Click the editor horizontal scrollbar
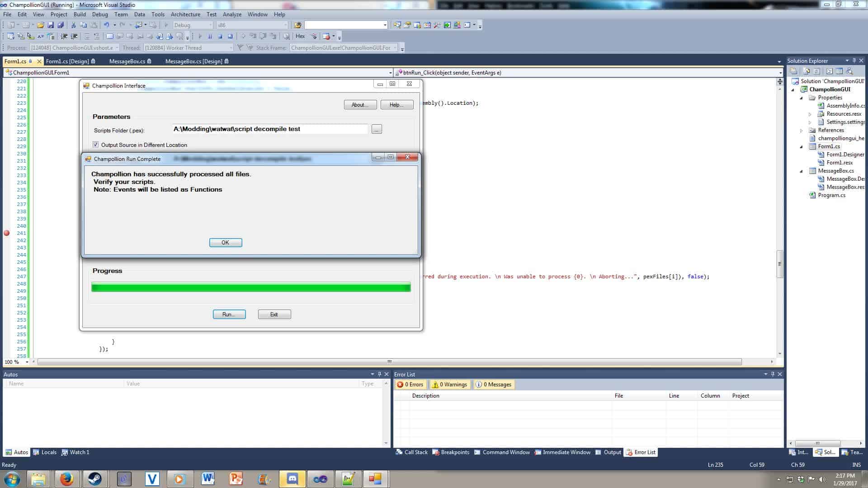The height and width of the screenshot is (488, 868). [x=389, y=361]
